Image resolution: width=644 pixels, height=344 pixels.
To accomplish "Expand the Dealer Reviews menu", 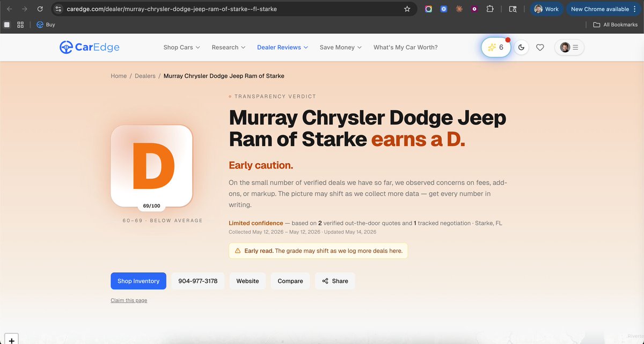I will pos(283,47).
